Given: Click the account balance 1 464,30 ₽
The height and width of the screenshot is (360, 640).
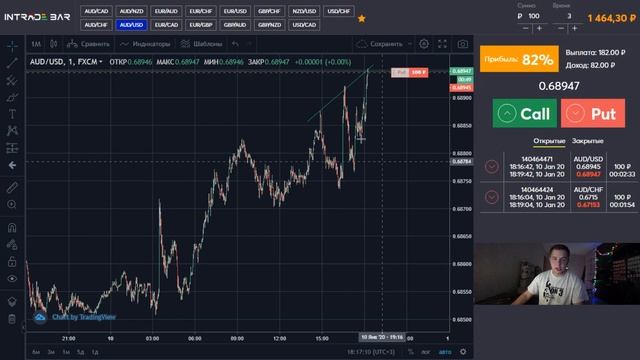Looking at the screenshot, I should tap(611, 18).
